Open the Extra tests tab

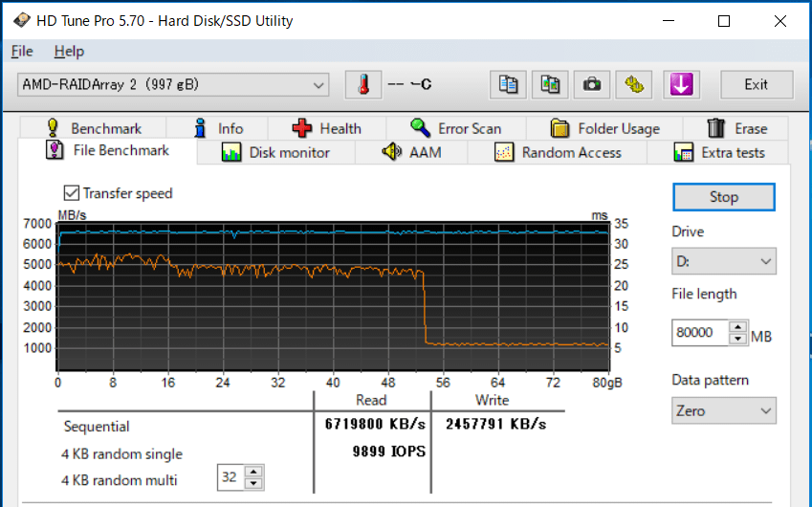coord(719,153)
